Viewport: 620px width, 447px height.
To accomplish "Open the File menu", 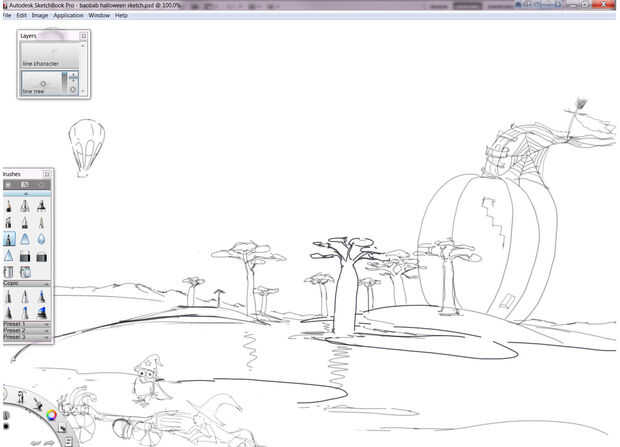I will pos(7,15).
